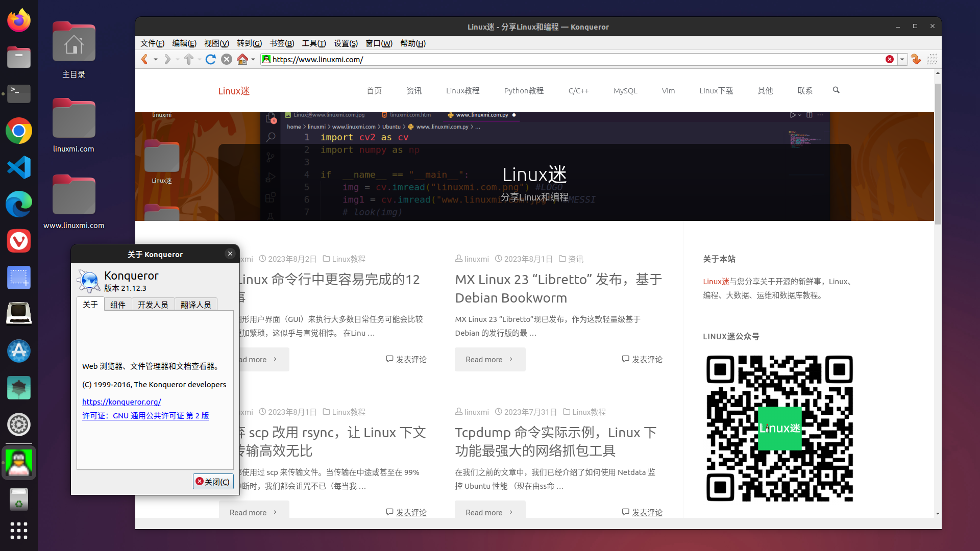The height and width of the screenshot is (551, 980).
Task: Click the animated throbber dots icon
Action: click(932, 59)
